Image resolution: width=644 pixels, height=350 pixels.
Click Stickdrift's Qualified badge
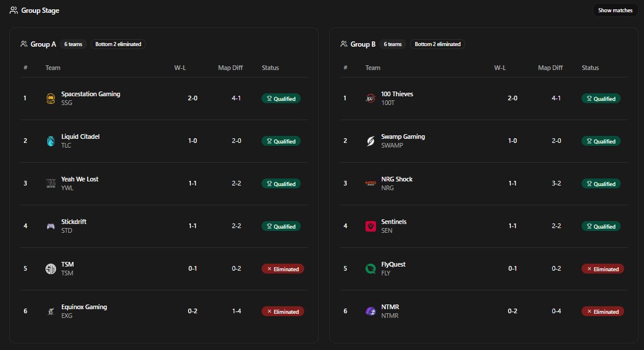pos(281,226)
